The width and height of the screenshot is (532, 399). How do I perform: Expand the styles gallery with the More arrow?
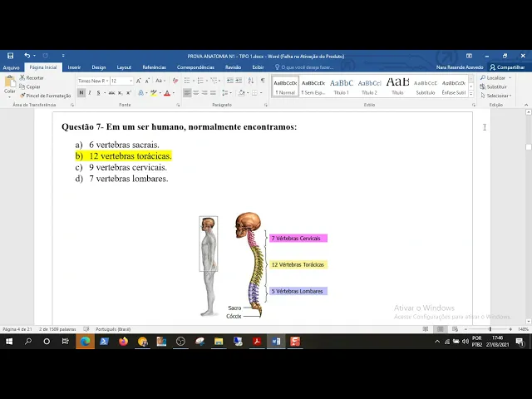click(x=471, y=94)
